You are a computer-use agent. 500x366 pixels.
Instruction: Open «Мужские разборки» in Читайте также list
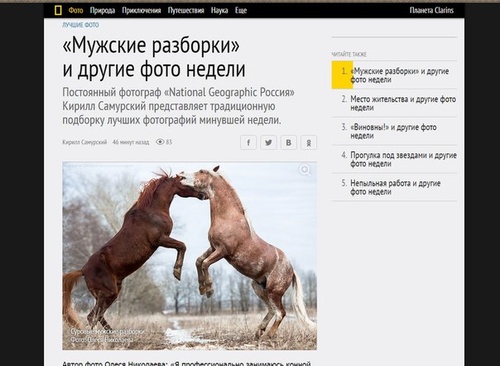tap(399, 75)
